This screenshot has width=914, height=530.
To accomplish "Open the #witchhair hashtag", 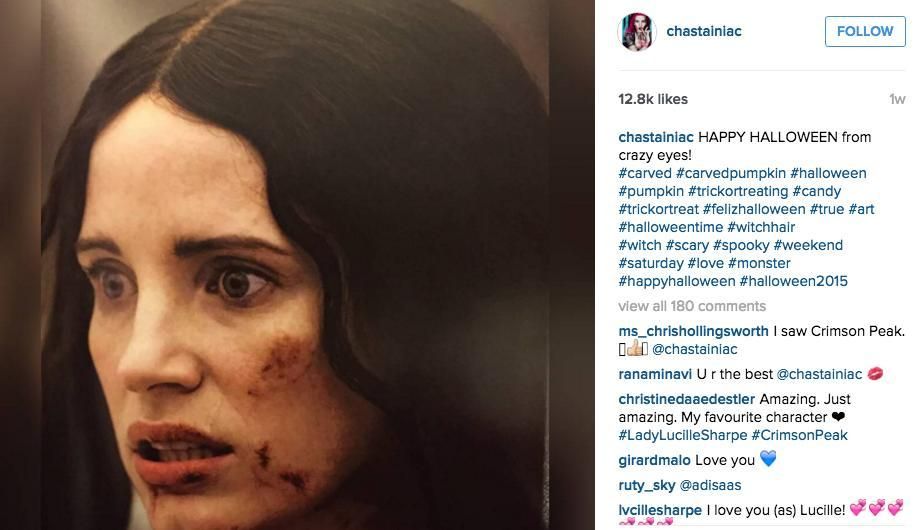I will [x=761, y=227].
